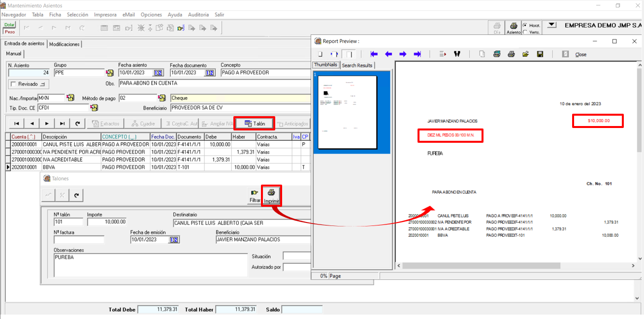The width and height of the screenshot is (644, 319).
Task: Click the Obs. field PARA ABONO EN CUENTA
Action: pyautogui.click(x=215, y=83)
